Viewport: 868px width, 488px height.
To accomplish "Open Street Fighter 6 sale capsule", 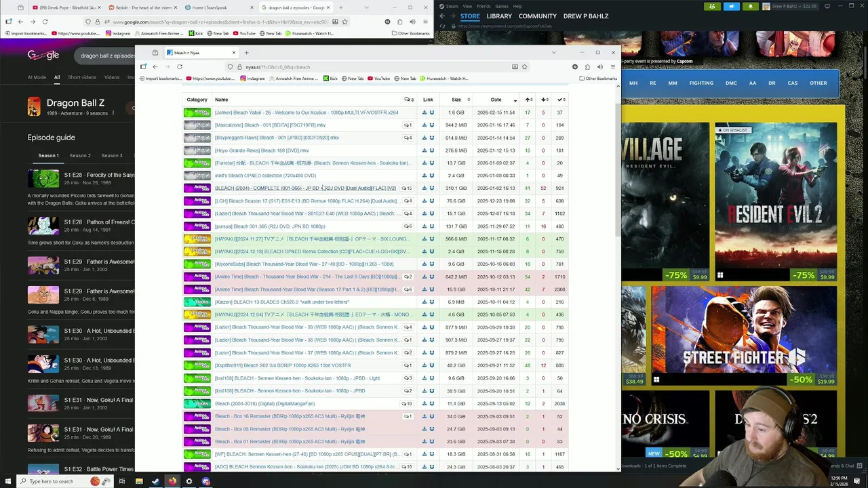I will pos(744,335).
